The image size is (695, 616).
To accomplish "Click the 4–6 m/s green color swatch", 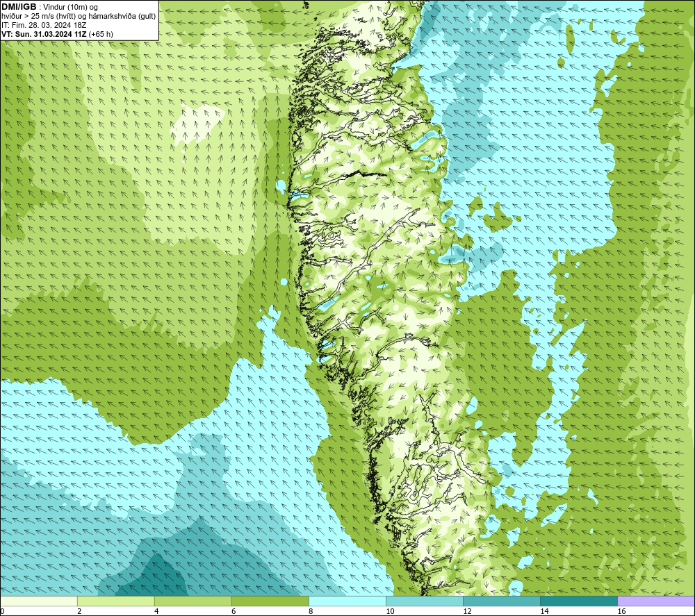I will pos(193,601).
